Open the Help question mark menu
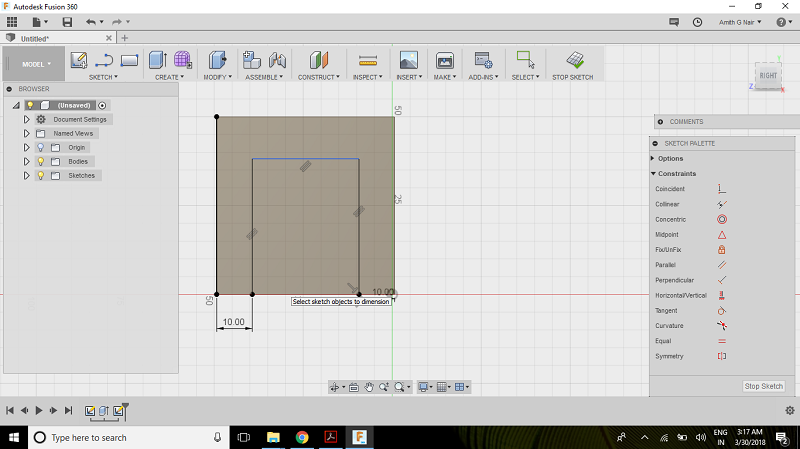 (x=784, y=22)
